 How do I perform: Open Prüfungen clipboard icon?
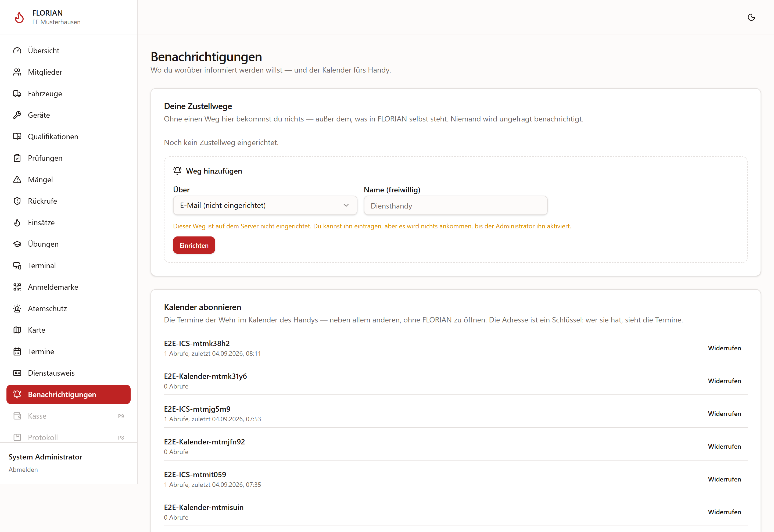pos(17,158)
